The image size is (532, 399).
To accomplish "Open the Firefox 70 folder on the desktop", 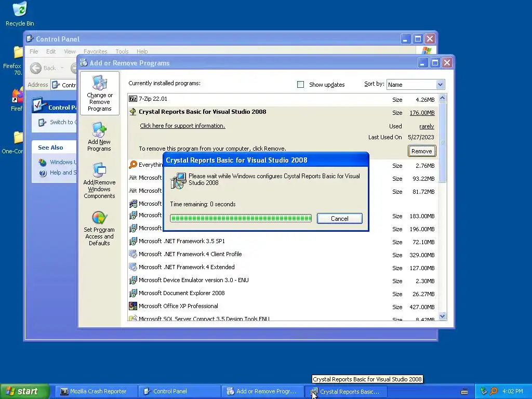I will pyautogui.click(x=18, y=52).
